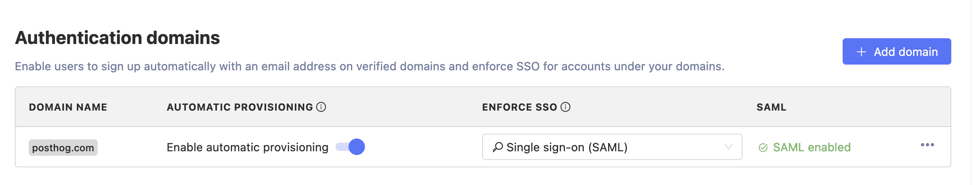The height and width of the screenshot is (185, 980).
Task: Click the Authentication domains heading
Action: [x=118, y=38]
